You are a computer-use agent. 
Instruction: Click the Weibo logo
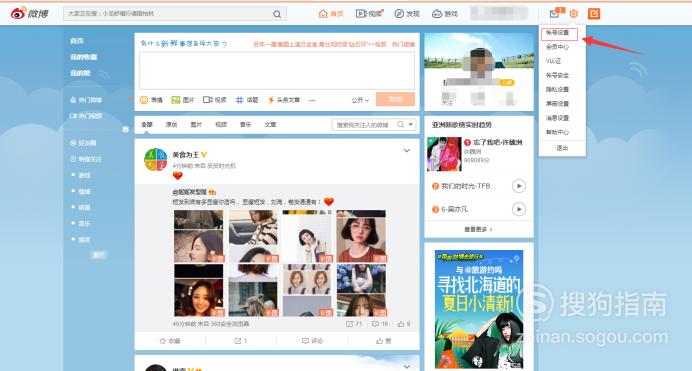[30, 13]
